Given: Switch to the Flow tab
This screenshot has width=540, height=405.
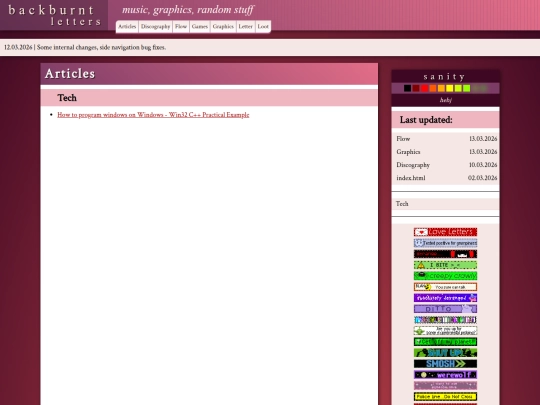Looking at the screenshot, I should 181,27.
